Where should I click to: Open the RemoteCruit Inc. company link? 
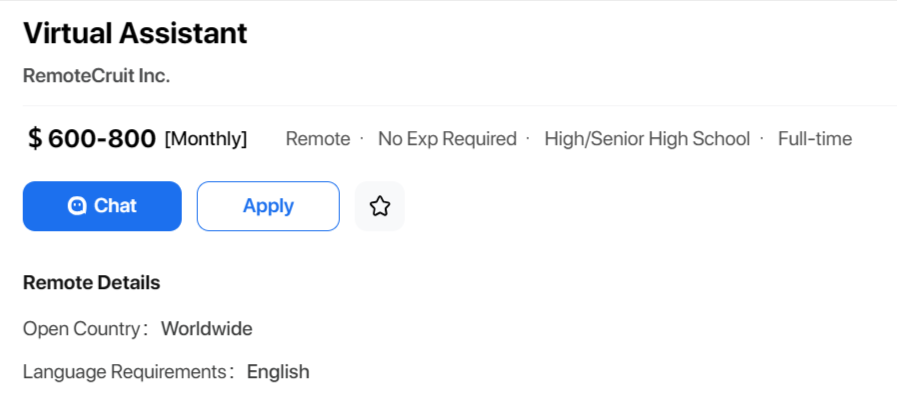(x=97, y=76)
